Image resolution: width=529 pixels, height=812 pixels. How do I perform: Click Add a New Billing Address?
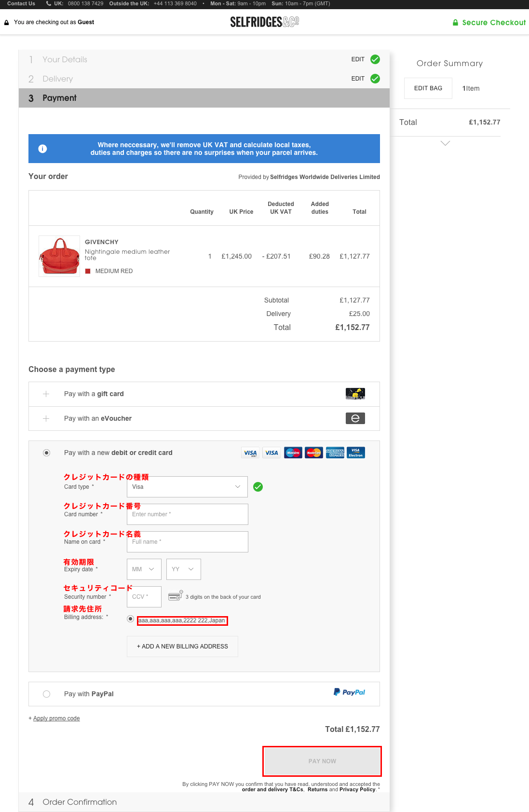click(x=182, y=647)
